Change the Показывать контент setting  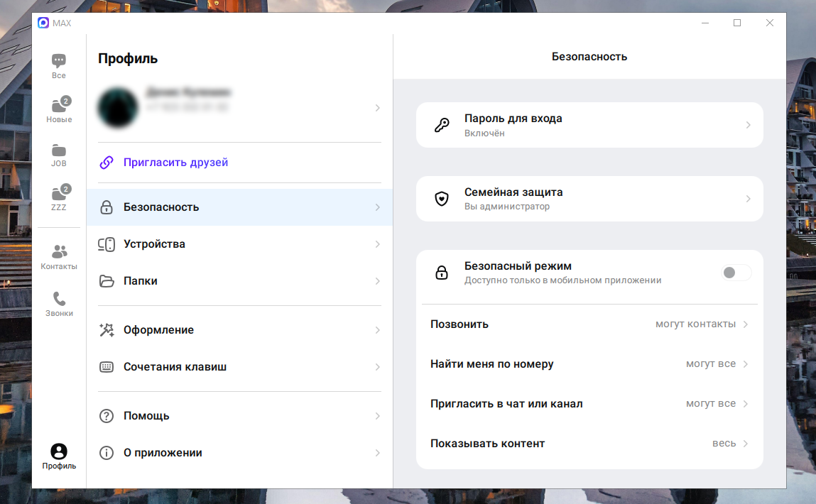pos(589,444)
